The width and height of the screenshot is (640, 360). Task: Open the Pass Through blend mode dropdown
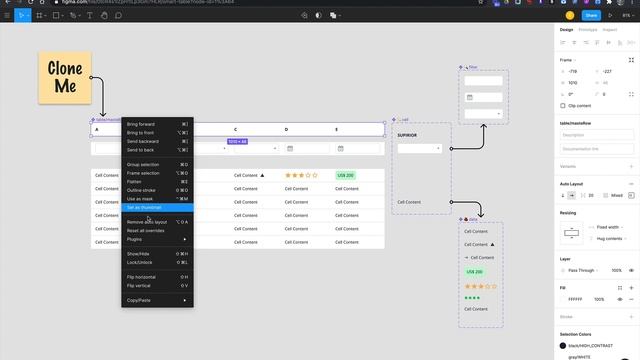[583, 270]
